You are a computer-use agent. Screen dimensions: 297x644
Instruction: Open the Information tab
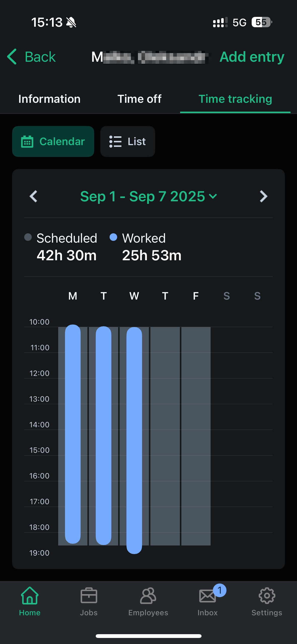tap(49, 99)
